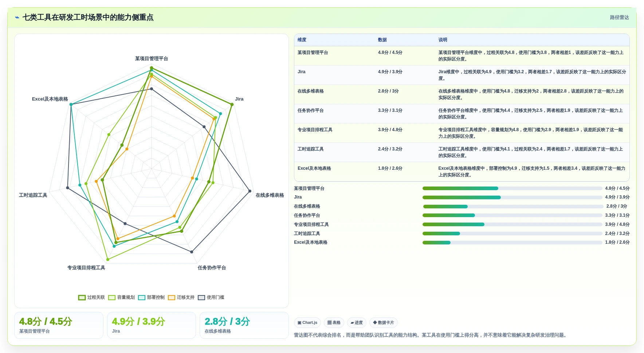Click the 表格 tag chip
Screen dimensions: 644x353
(334, 322)
